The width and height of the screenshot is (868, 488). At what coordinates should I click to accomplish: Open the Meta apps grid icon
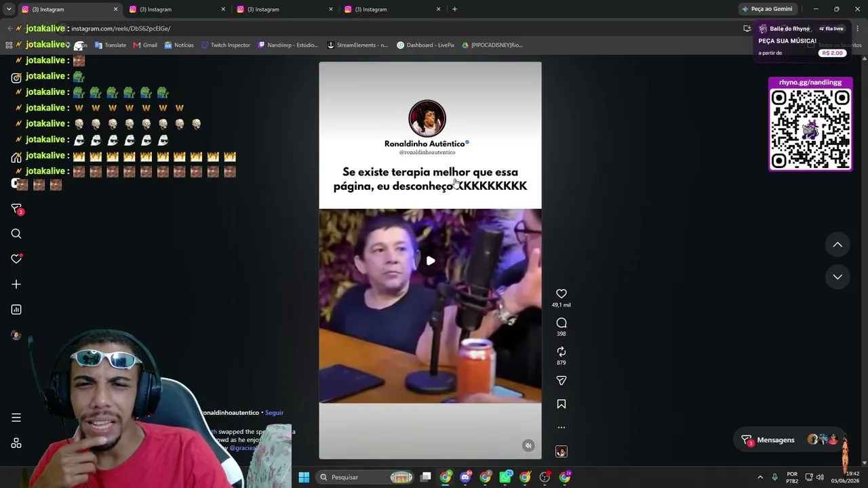(16, 443)
